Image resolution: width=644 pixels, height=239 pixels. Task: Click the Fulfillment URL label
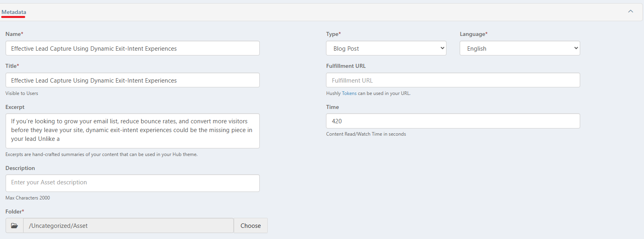click(x=346, y=66)
